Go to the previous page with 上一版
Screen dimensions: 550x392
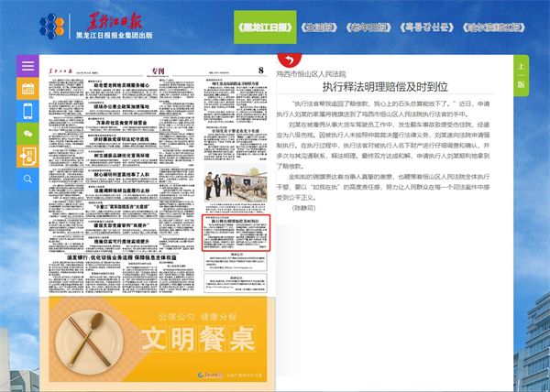pos(521,75)
